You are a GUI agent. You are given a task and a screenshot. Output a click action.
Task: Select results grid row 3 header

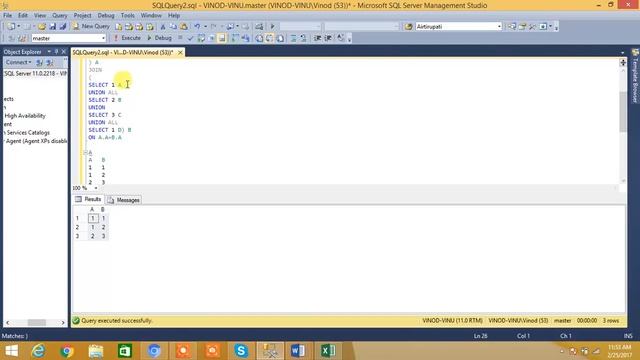(78, 236)
